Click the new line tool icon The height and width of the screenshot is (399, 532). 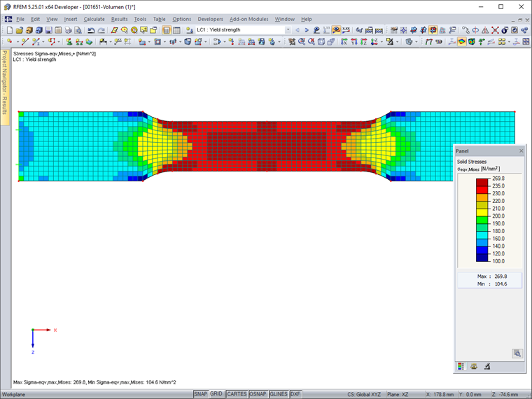coord(24,42)
